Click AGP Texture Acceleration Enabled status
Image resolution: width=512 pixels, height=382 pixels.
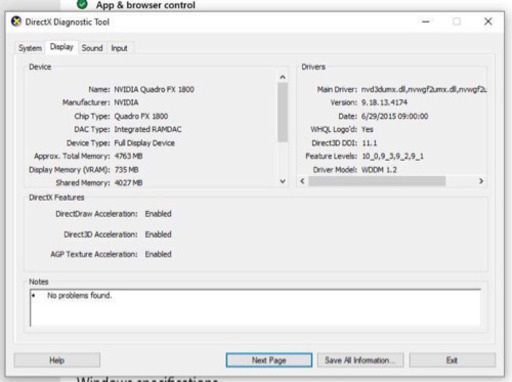click(x=158, y=254)
